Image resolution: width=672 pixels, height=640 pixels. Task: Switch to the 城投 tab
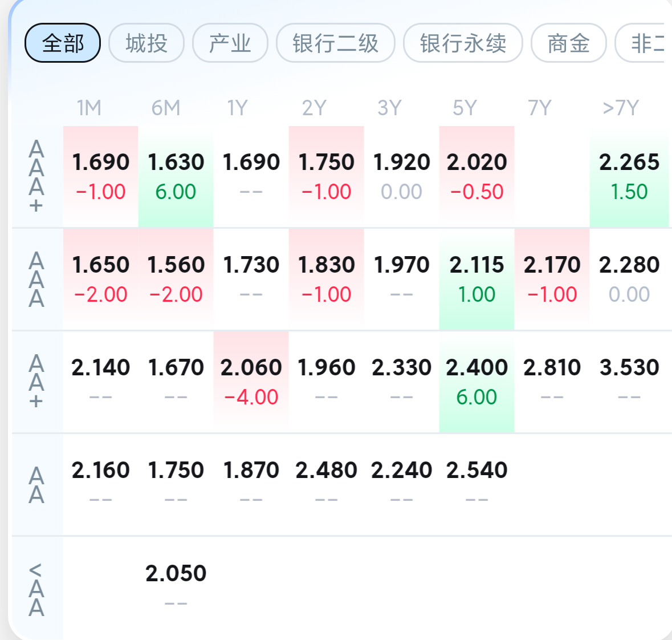pyautogui.click(x=146, y=43)
